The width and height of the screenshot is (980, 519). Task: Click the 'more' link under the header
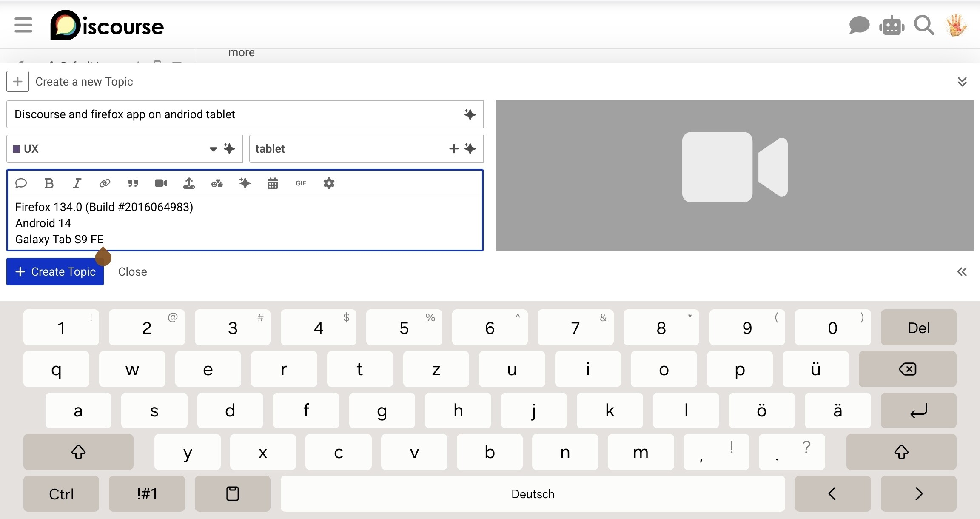tap(242, 52)
